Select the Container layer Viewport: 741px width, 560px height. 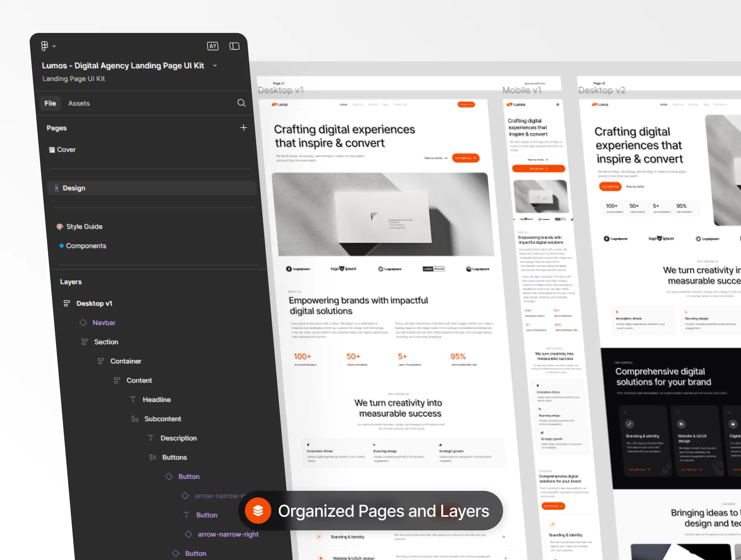pos(126,361)
